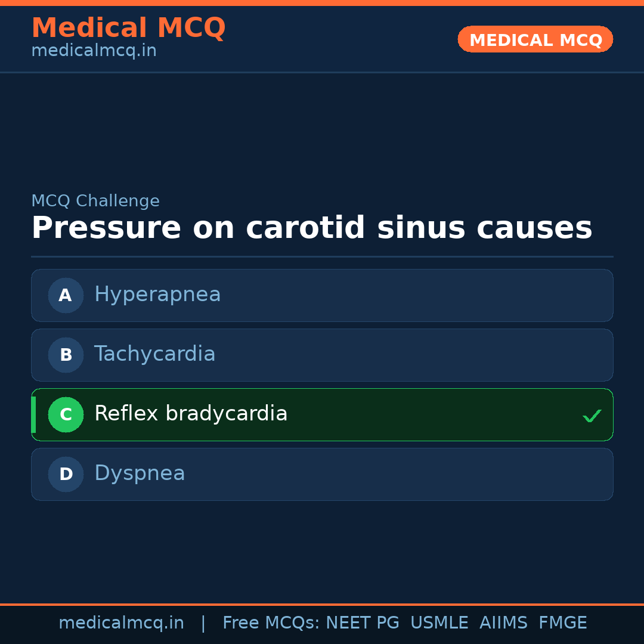Choose the Dyspnea answer text
Image resolution: width=644 pixels, height=644 pixels.
[x=140, y=473]
